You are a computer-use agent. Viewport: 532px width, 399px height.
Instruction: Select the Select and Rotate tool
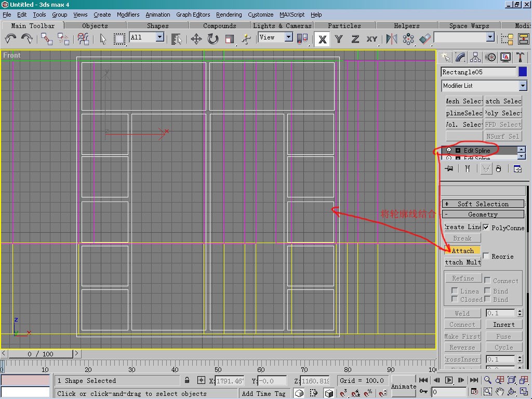coord(213,38)
